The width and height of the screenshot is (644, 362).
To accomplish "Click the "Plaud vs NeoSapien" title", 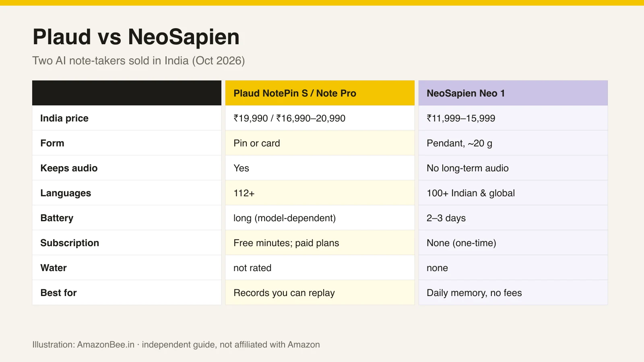I will click(x=136, y=37).
